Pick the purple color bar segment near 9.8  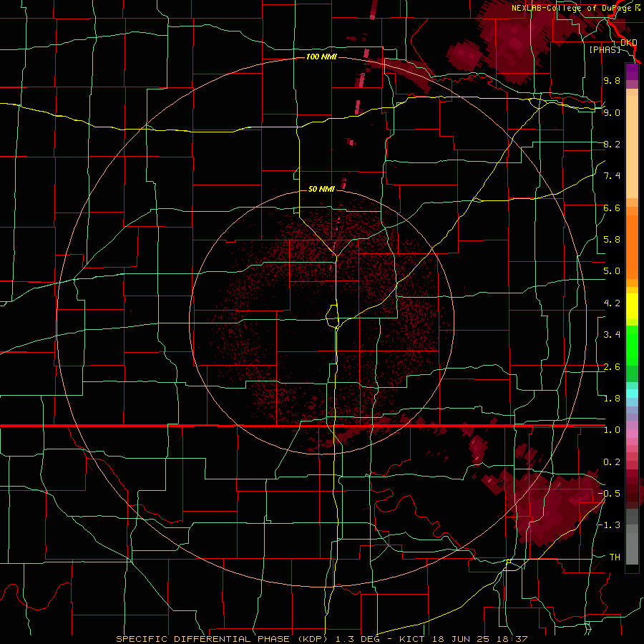tap(632, 72)
